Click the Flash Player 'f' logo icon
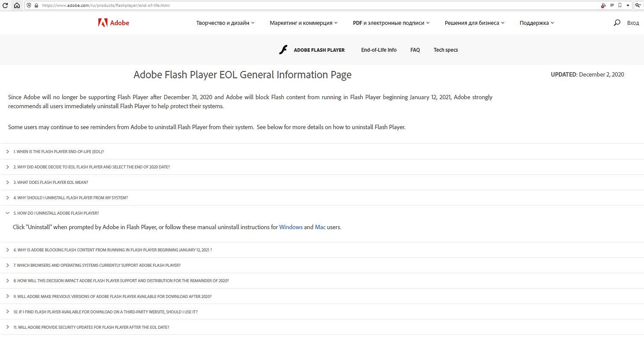 pyautogui.click(x=283, y=50)
